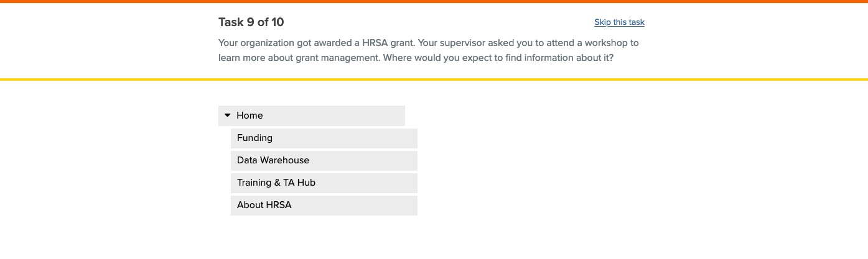Choose the Funding category
The width and height of the screenshot is (868, 259).
point(324,138)
